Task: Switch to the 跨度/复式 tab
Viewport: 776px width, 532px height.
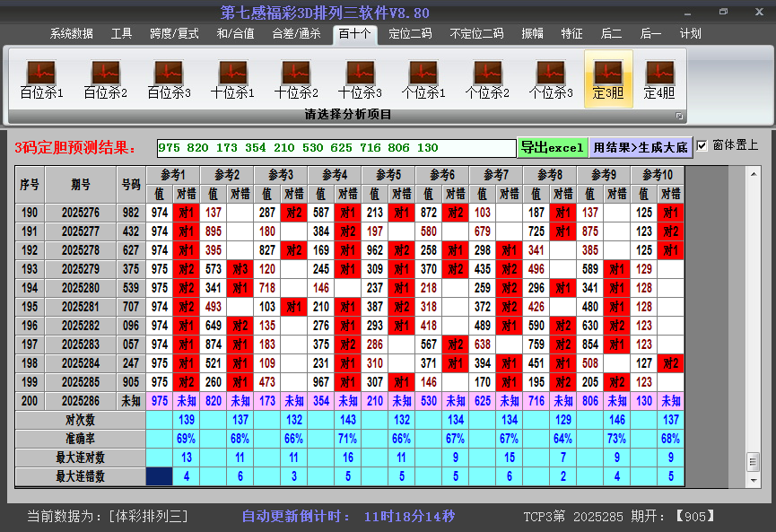Action: coord(174,33)
